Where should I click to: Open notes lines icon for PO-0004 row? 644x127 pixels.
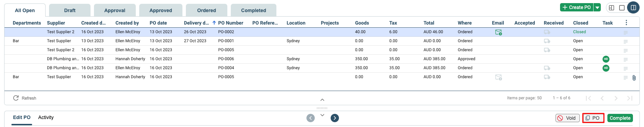625,69
